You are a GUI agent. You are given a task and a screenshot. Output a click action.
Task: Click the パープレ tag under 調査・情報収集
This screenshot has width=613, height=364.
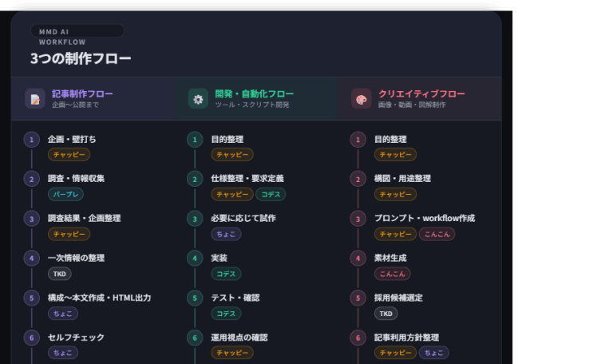point(65,194)
